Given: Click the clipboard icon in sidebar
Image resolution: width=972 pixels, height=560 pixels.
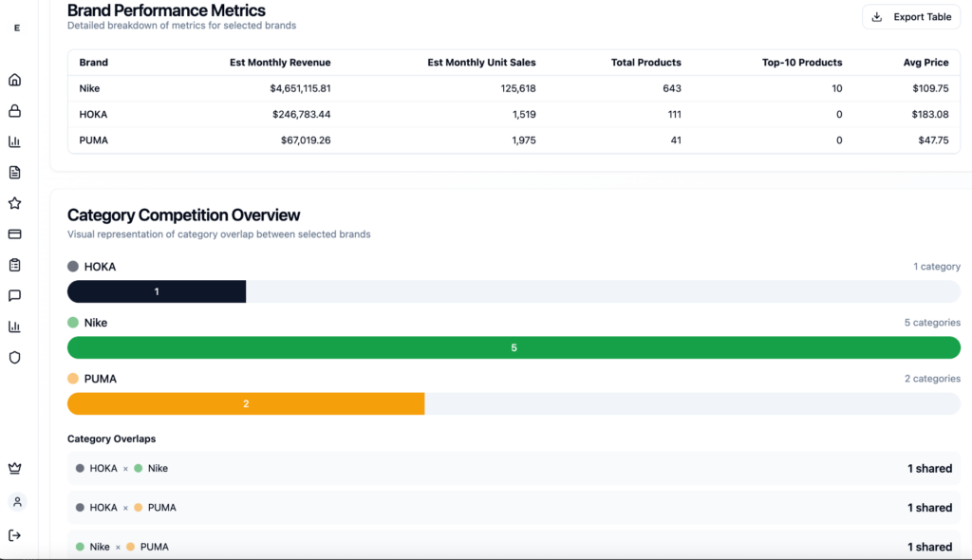Looking at the screenshot, I should tap(14, 265).
